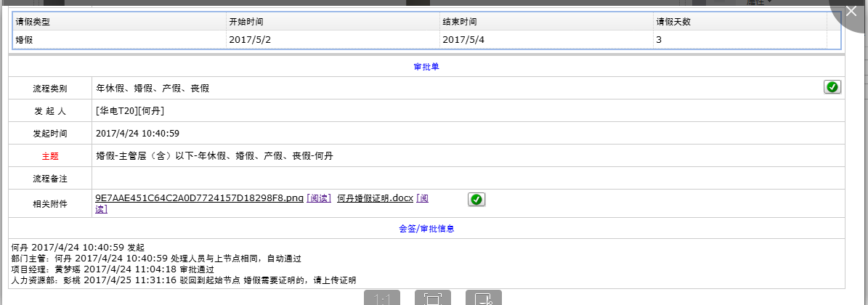Click the crop/screenshot icon in viewer toolbar

coord(484,298)
